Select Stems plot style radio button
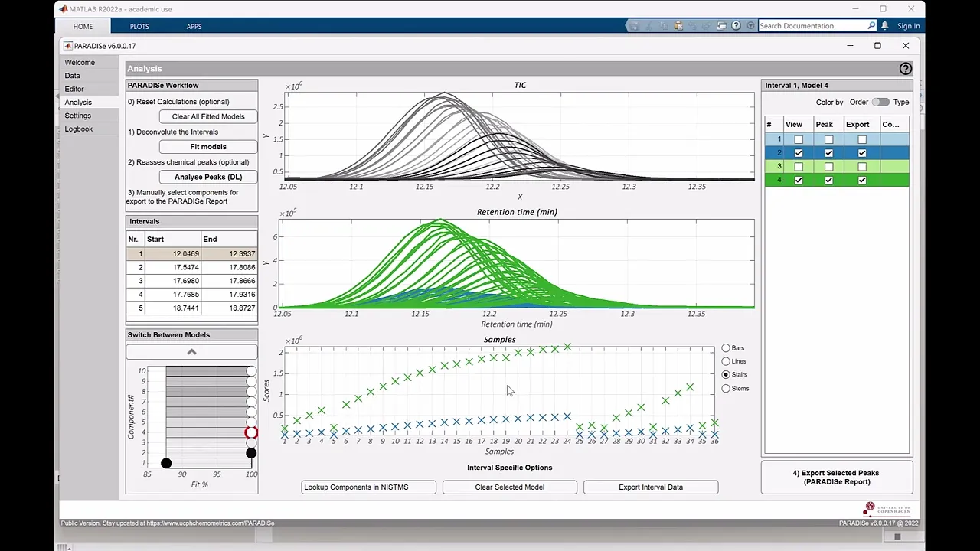The width and height of the screenshot is (980, 551). pos(726,389)
